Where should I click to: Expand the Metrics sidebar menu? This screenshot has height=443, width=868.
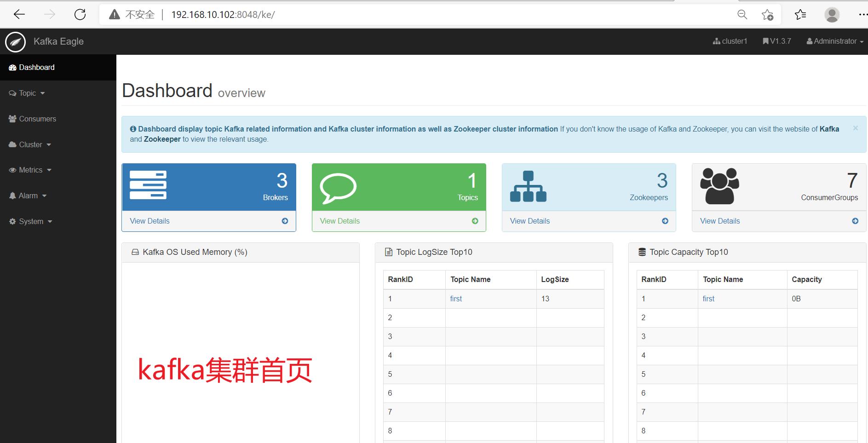[x=30, y=170]
